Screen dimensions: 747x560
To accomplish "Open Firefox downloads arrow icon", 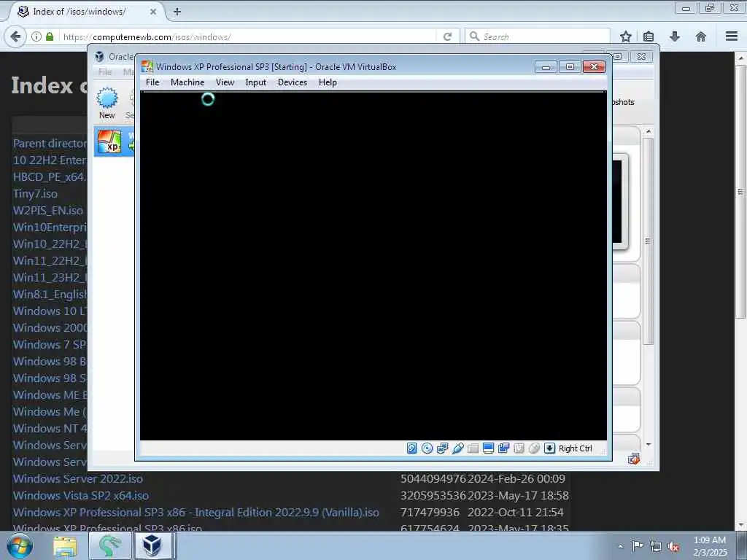I will (675, 36).
